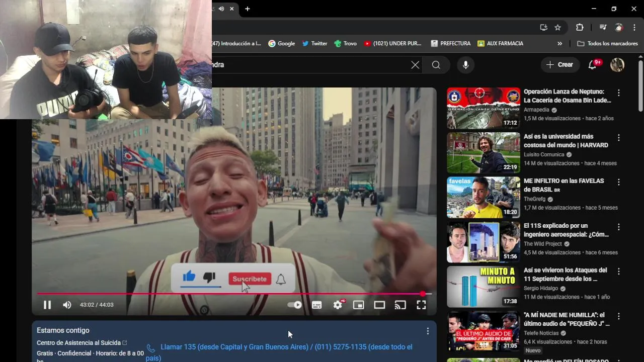Open options for PEQUEÑO J video
Screen dimensions: 644x362
tap(619, 316)
